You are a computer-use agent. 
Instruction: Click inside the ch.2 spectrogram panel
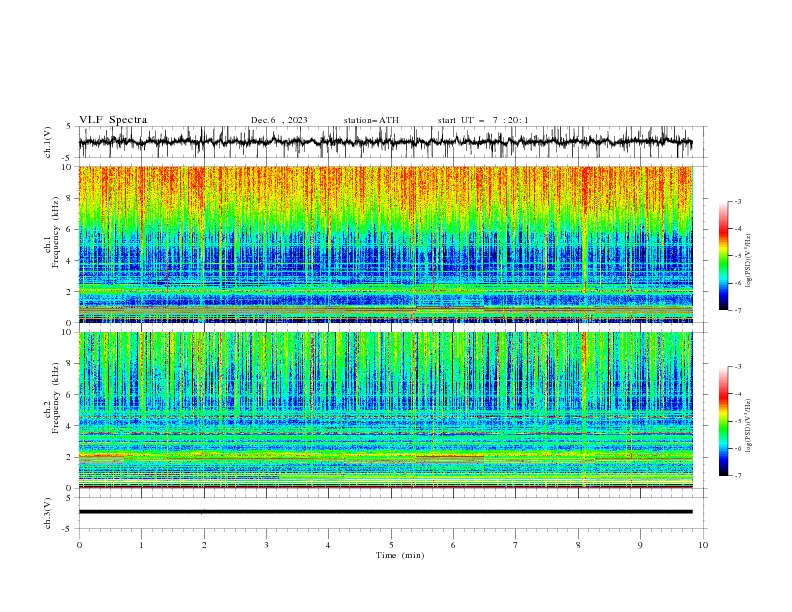[x=385, y=410]
